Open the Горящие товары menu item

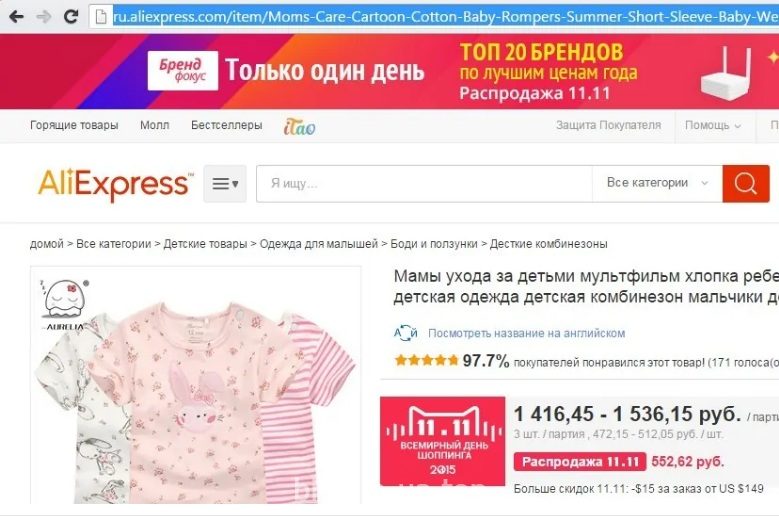click(x=74, y=125)
